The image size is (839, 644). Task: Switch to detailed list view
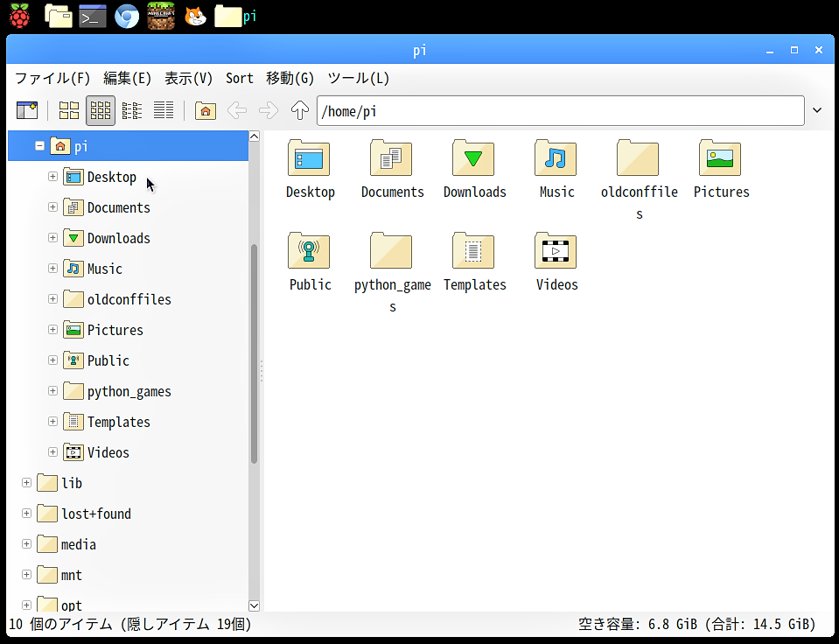pos(164,110)
